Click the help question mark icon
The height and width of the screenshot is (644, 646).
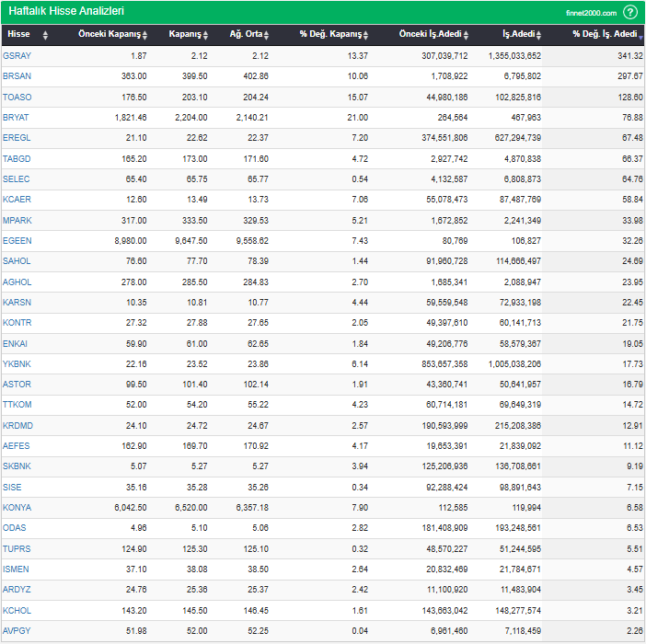click(630, 12)
